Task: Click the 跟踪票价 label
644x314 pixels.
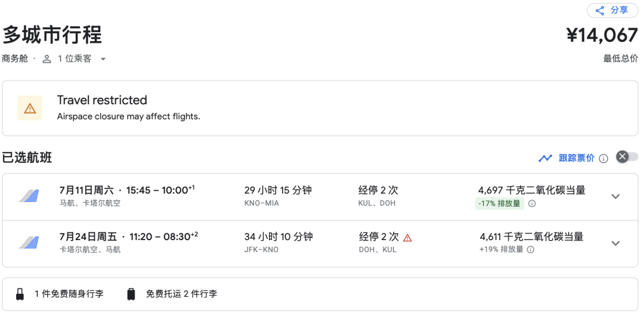Action: tap(577, 158)
